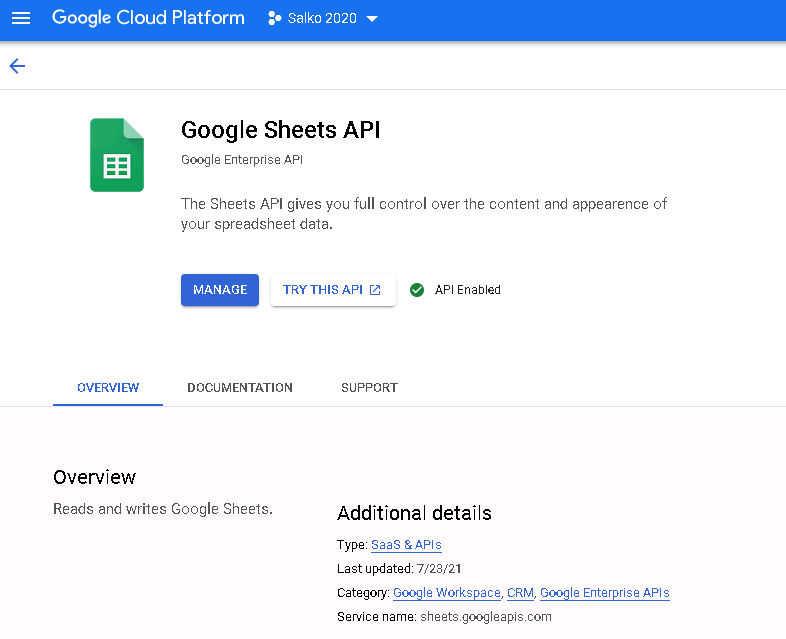Image resolution: width=786 pixels, height=639 pixels.
Task: Click the Google Sheets API heading
Action: tap(281, 130)
